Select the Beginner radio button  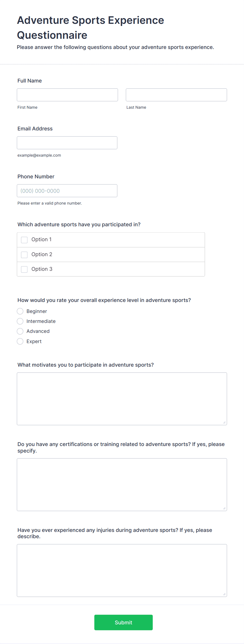pyautogui.click(x=20, y=311)
